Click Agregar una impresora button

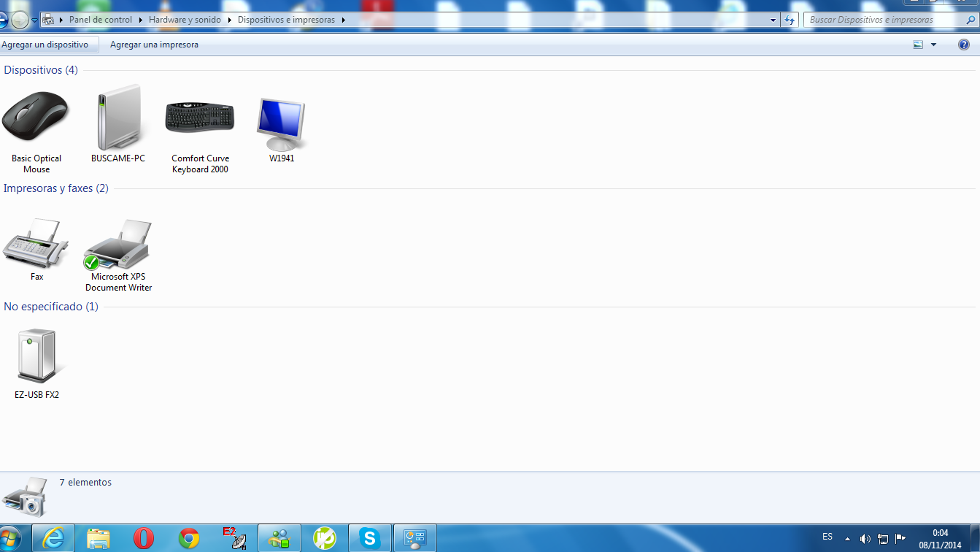(154, 45)
